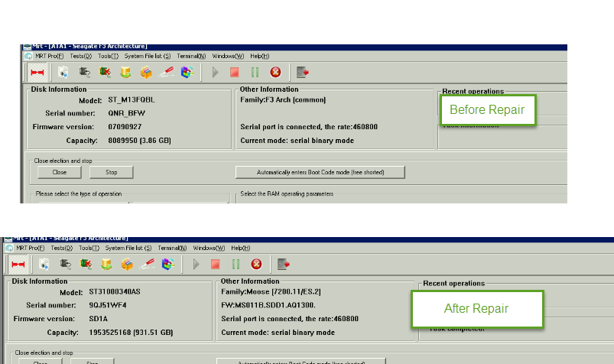Click serial number value QNR_BFW
This screenshot has height=364, width=614.
pyautogui.click(x=126, y=113)
